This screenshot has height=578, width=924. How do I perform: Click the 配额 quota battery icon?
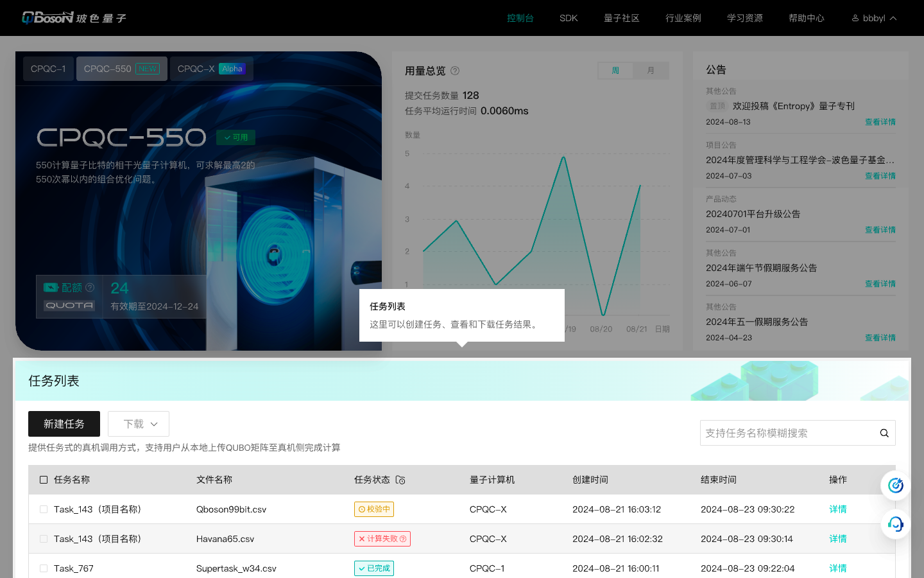(x=51, y=288)
